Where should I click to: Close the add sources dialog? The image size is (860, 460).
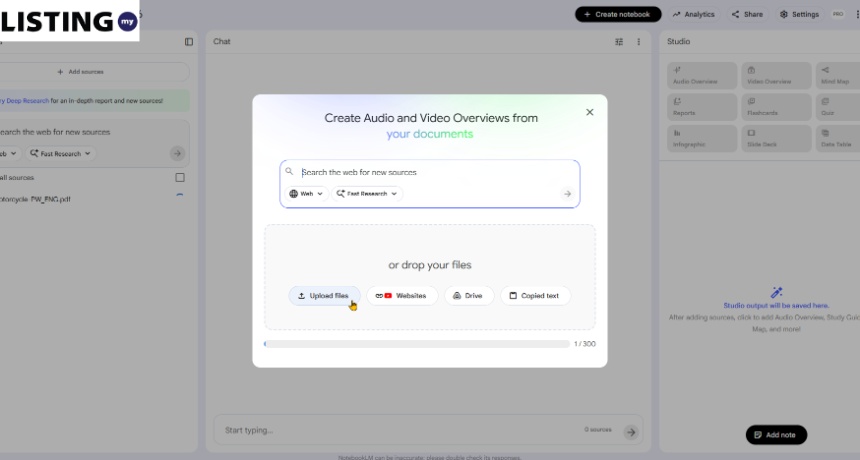point(590,112)
